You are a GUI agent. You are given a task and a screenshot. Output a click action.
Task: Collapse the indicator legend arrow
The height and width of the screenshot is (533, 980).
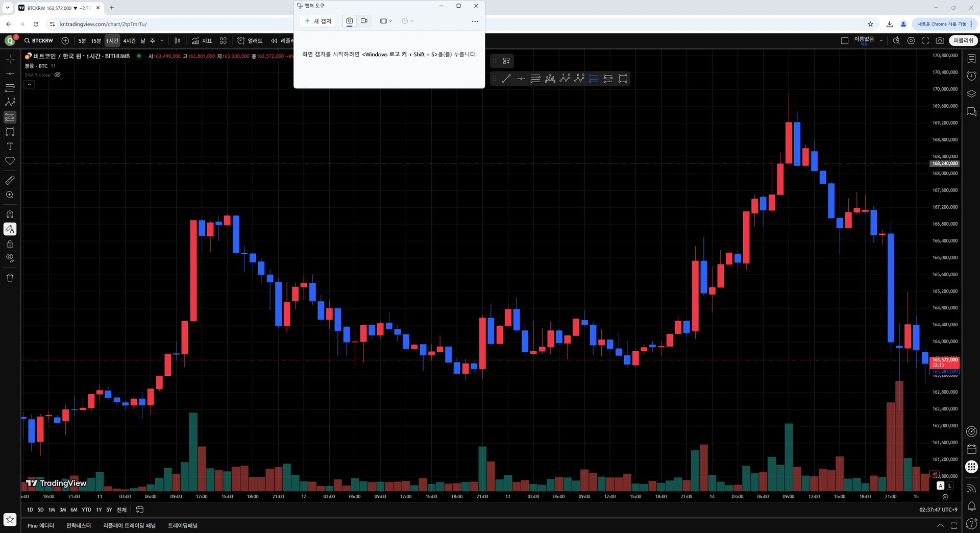[29, 84]
